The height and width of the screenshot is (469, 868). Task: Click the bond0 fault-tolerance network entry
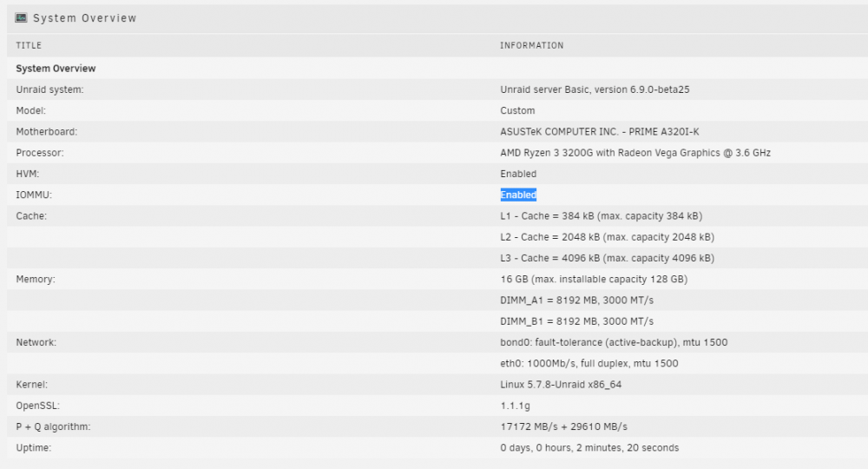(614, 342)
